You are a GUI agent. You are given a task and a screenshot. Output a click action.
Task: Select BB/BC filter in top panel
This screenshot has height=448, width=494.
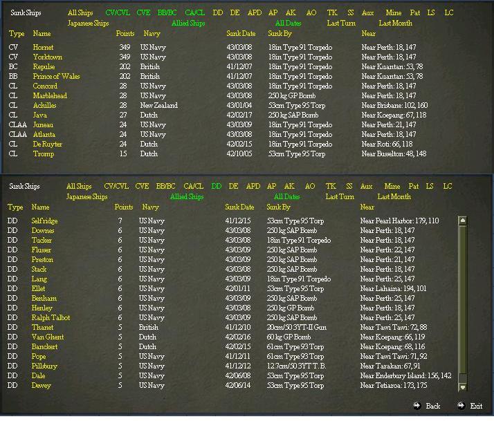click(x=167, y=13)
